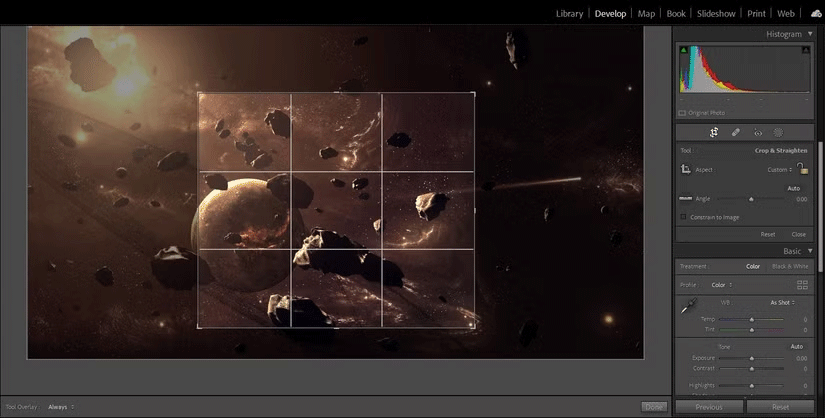Viewport: 825px width, 418px height.
Task: Click the center cell of crop grid
Action: pyautogui.click(x=336, y=210)
